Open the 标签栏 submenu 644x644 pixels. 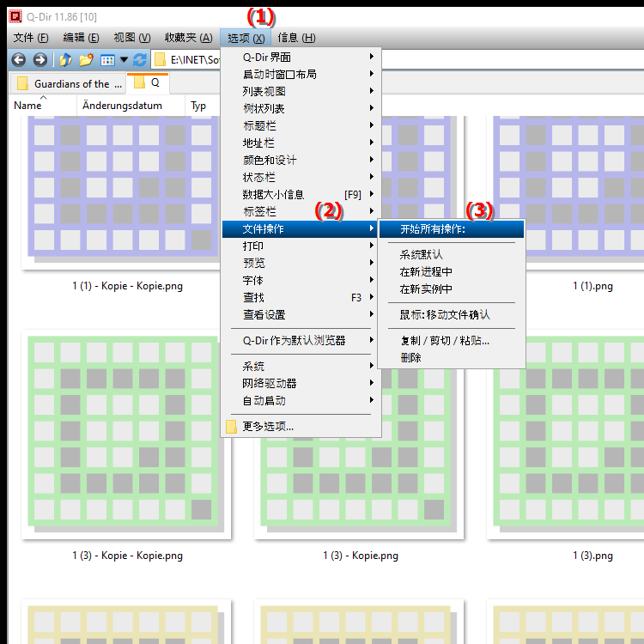[x=301, y=212]
